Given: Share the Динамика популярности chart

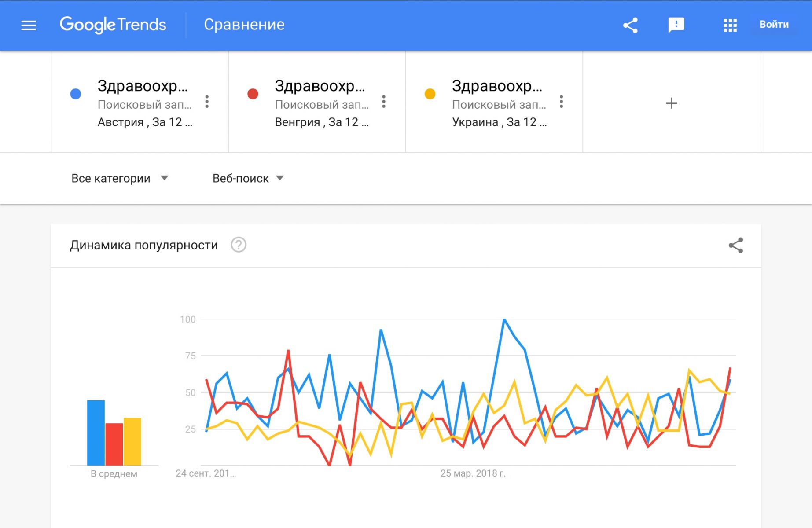Looking at the screenshot, I should [x=736, y=246].
